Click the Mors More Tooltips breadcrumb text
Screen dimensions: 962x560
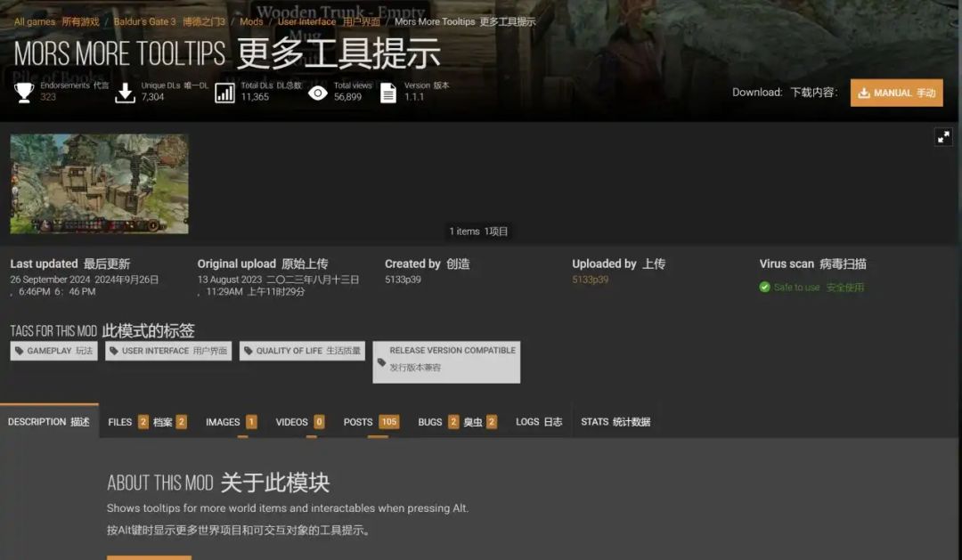465,21
